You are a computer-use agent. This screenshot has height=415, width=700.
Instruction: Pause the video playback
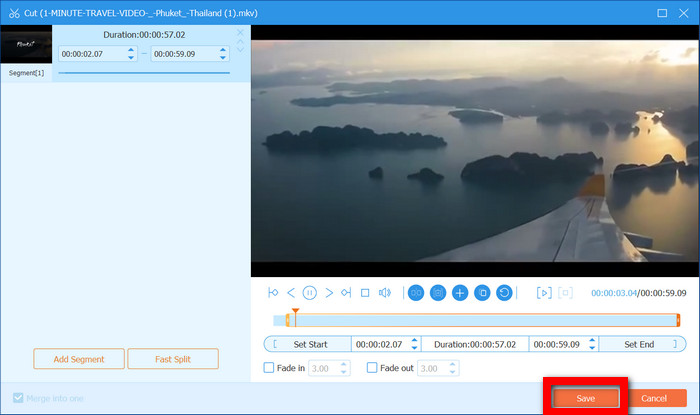click(x=309, y=293)
